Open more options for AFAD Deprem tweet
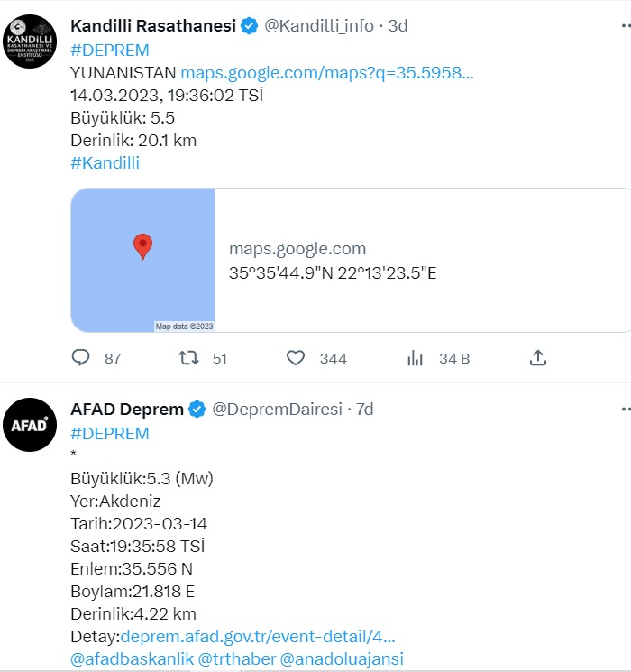 pos(626,410)
